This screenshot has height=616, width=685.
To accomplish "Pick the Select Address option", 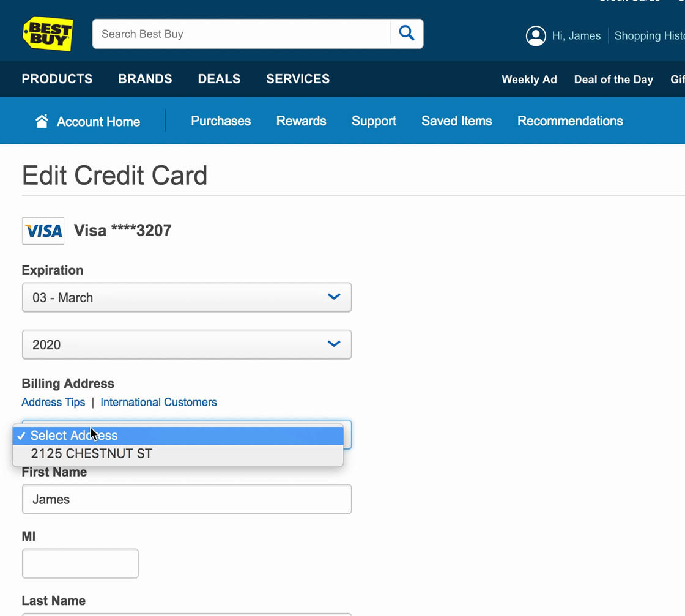I will tap(74, 436).
